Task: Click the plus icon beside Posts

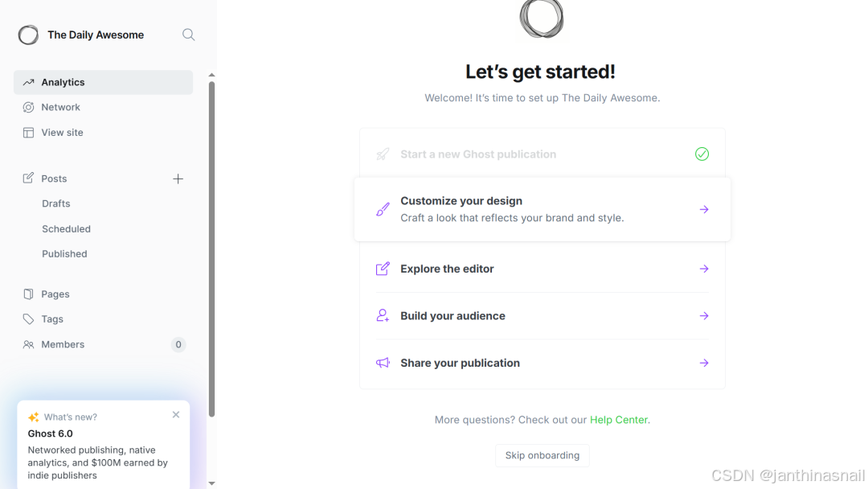Action: (x=178, y=179)
